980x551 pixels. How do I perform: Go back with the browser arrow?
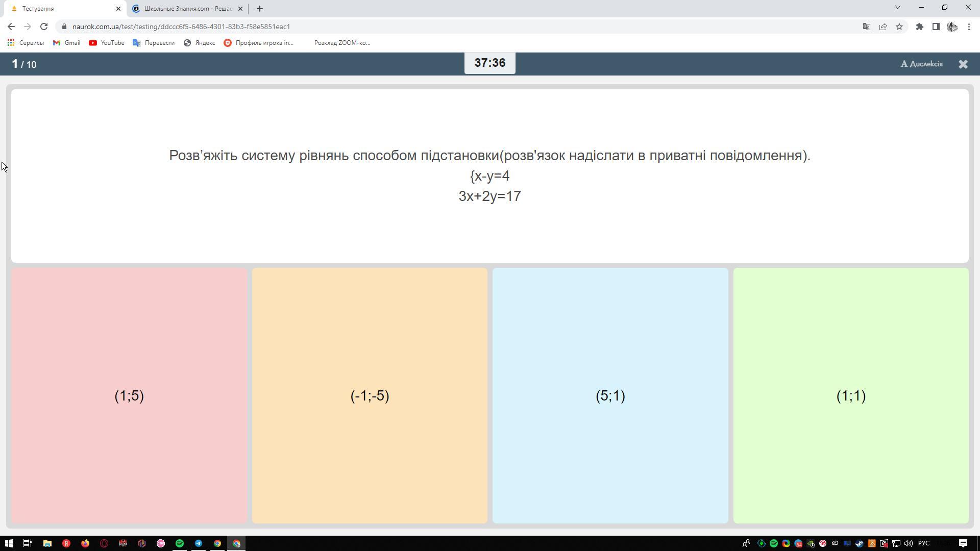tap(11, 27)
